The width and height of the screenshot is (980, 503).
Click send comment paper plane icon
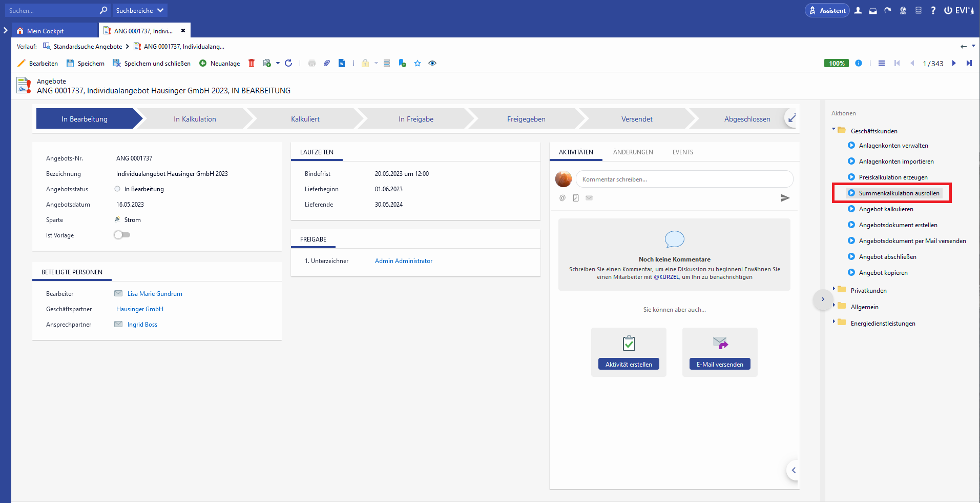tap(785, 198)
